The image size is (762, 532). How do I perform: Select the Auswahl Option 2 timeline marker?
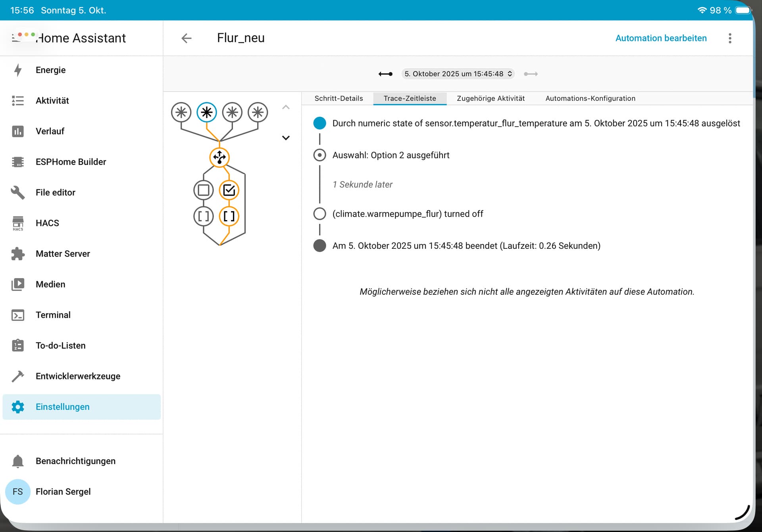point(319,155)
